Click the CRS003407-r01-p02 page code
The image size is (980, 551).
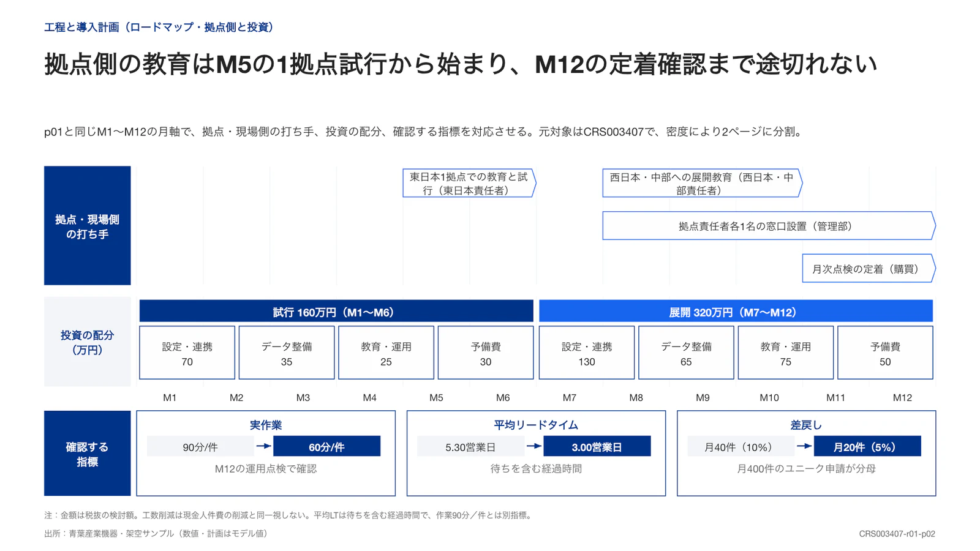(897, 534)
